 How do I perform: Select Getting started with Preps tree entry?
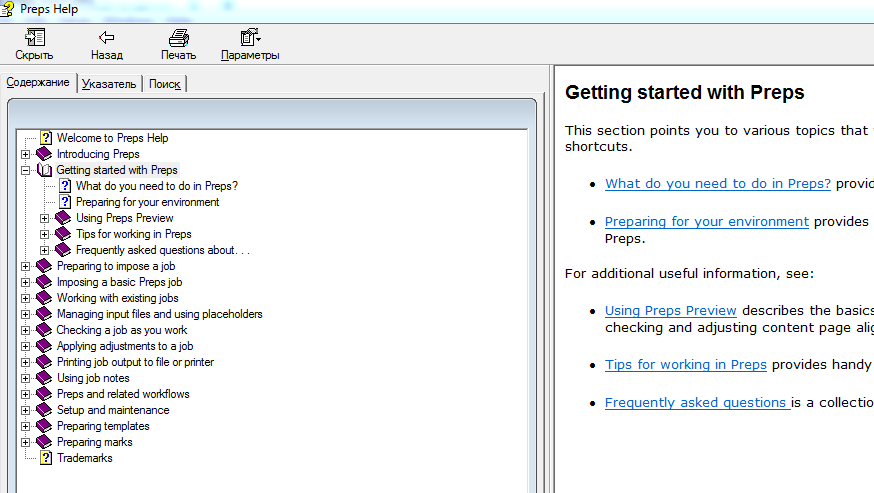[117, 170]
